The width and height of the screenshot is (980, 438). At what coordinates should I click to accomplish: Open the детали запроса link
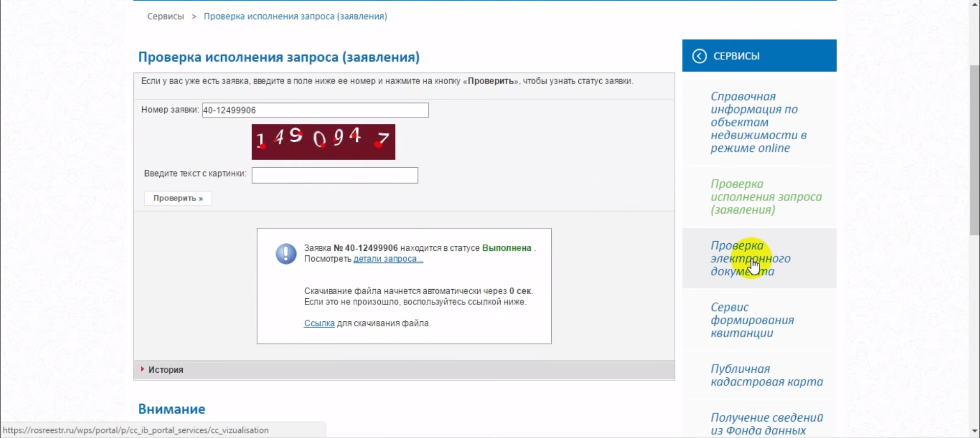click(x=388, y=259)
